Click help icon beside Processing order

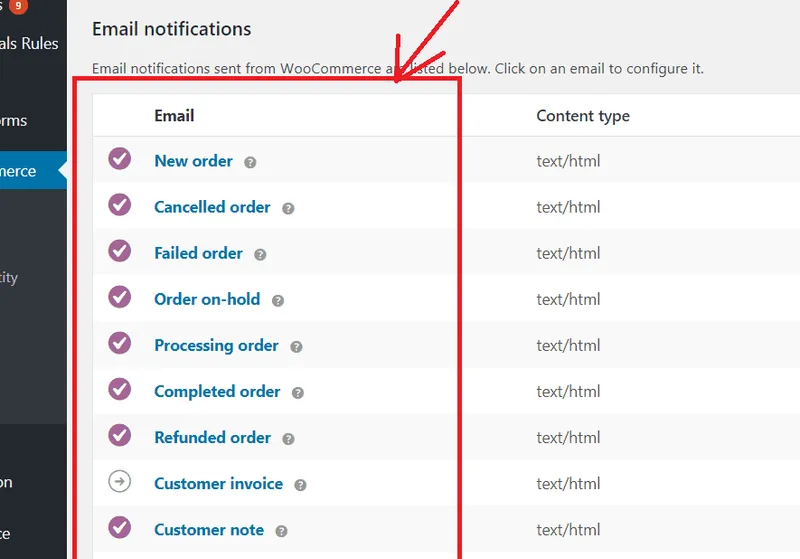[296, 346]
